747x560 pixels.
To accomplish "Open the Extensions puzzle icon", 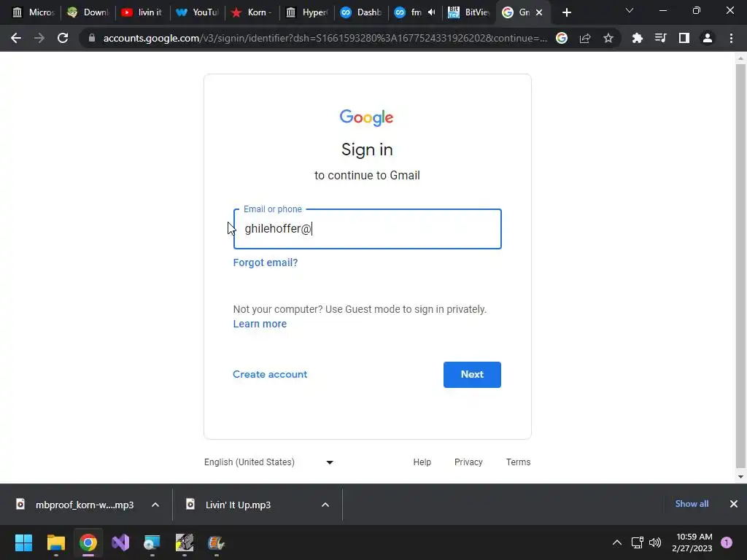I will pyautogui.click(x=637, y=38).
